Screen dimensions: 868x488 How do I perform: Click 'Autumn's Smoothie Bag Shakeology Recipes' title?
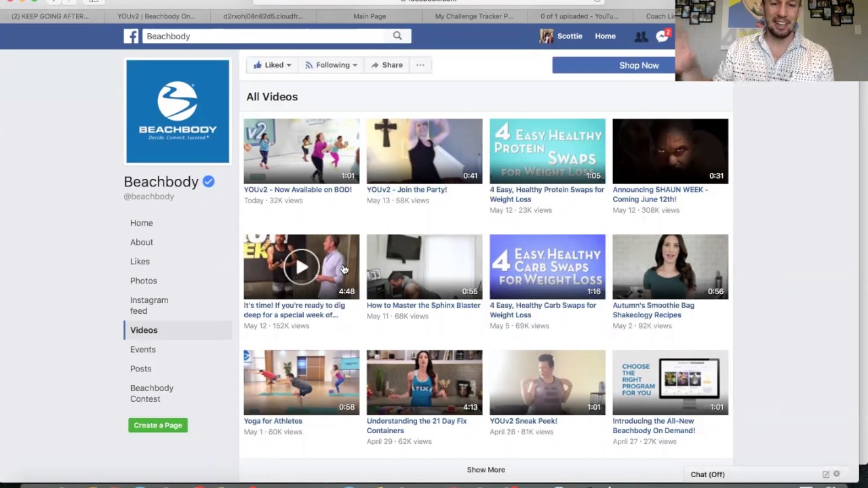(653, 310)
